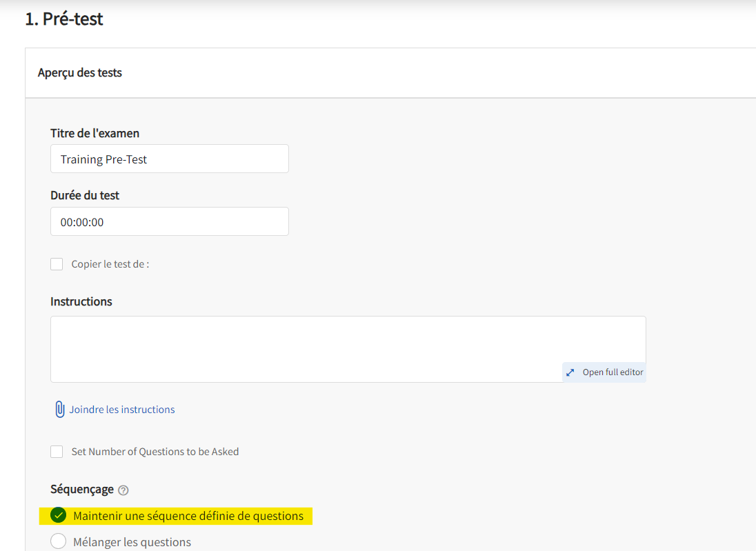Image resolution: width=756 pixels, height=551 pixels.
Task: Click the '1. Pré-test' section heading
Action: click(64, 19)
